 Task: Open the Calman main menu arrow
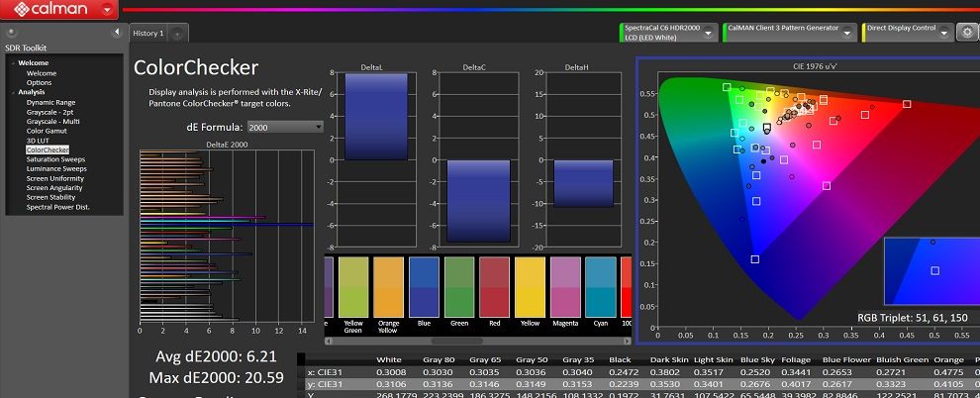click(x=107, y=9)
